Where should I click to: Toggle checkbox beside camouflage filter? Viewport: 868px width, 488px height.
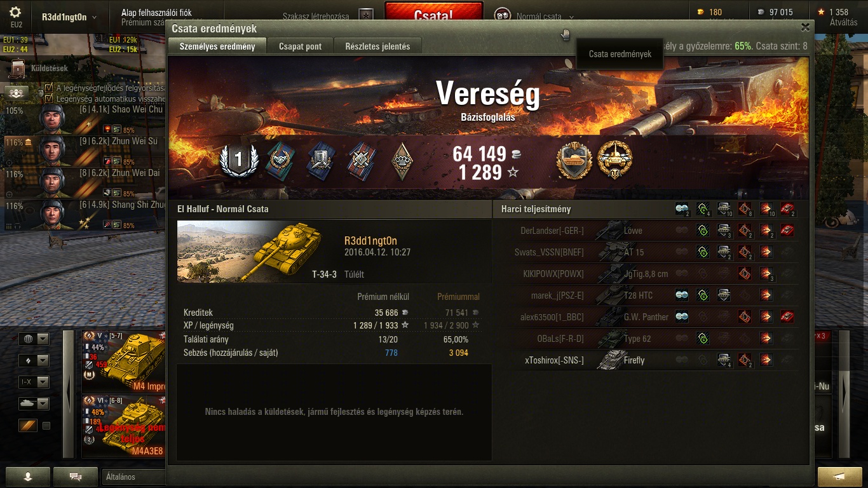(46, 426)
